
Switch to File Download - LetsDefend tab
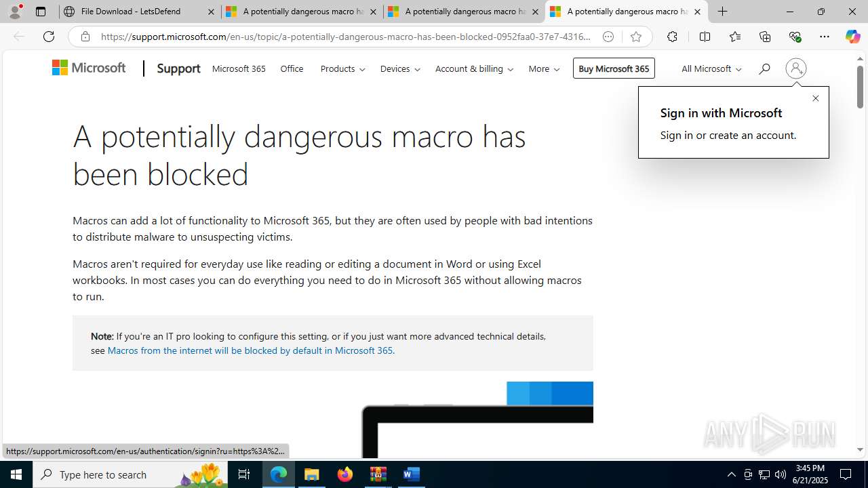[x=140, y=12]
